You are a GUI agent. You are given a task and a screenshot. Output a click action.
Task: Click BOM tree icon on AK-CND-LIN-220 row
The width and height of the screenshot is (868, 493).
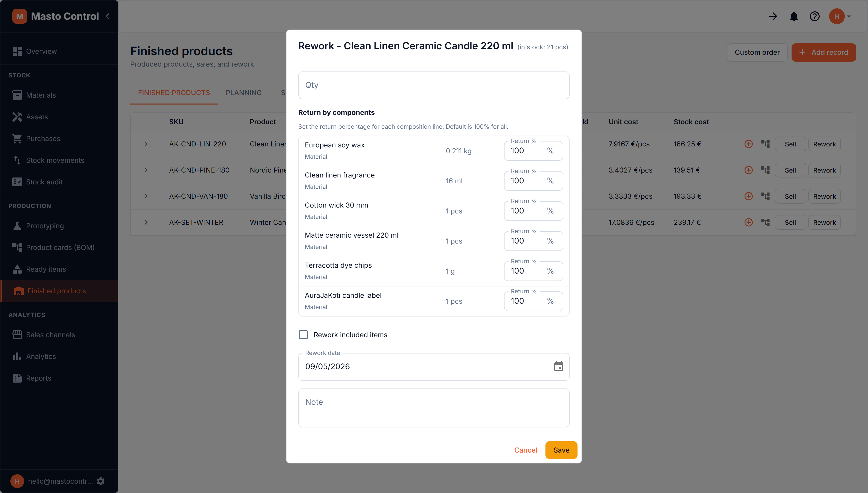(x=765, y=144)
